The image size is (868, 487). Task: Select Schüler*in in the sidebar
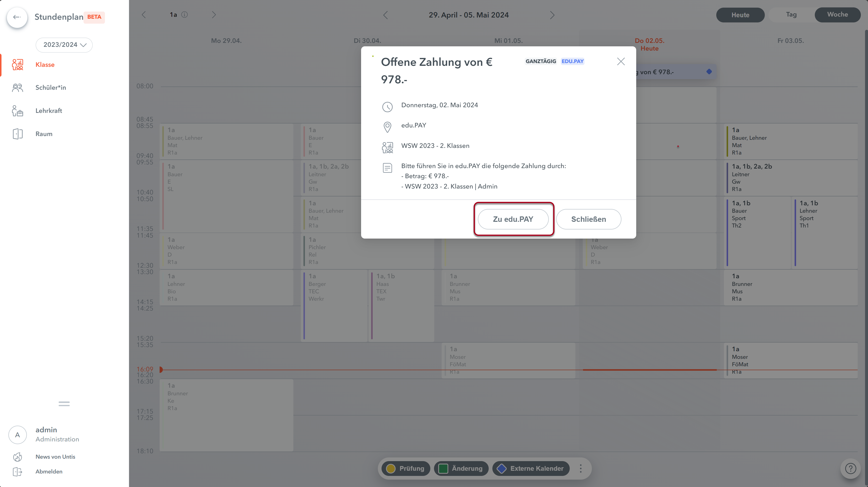50,87
